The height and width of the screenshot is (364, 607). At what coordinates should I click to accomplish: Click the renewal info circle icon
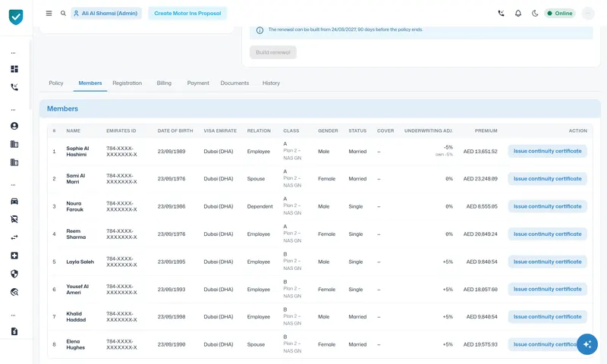(x=259, y=30)
